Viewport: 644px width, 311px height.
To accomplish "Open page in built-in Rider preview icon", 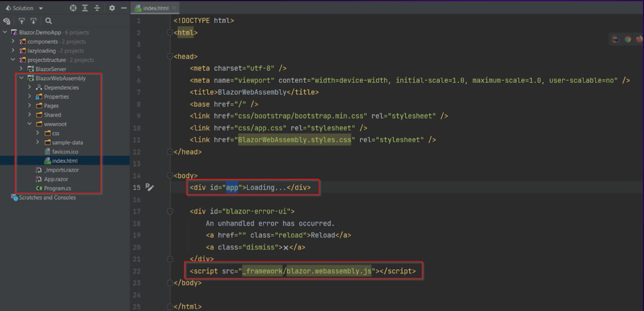I will point(616,39).
